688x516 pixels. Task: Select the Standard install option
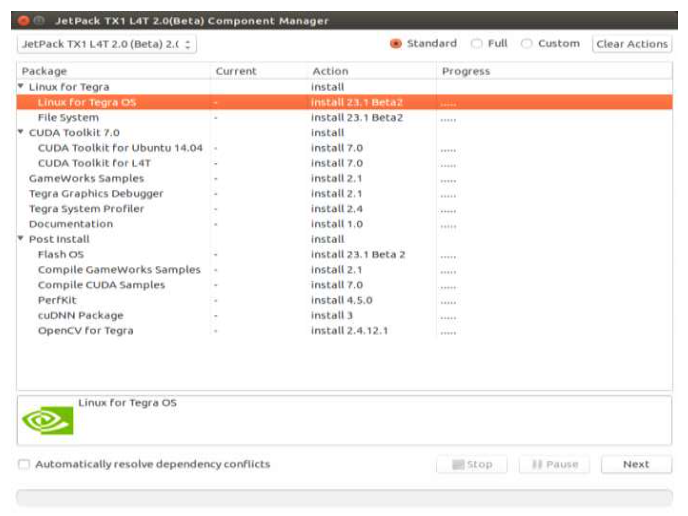pyautogui.click(x=396, y=44)
